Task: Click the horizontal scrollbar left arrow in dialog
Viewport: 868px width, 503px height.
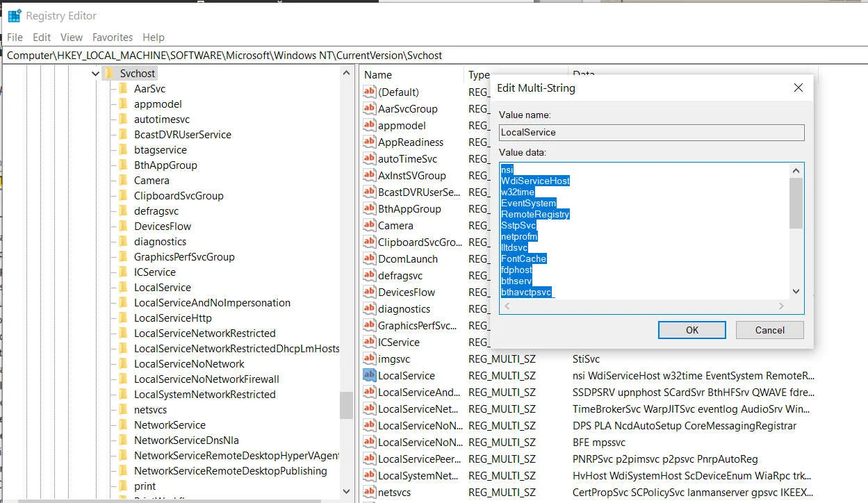Action: point(507,306)
